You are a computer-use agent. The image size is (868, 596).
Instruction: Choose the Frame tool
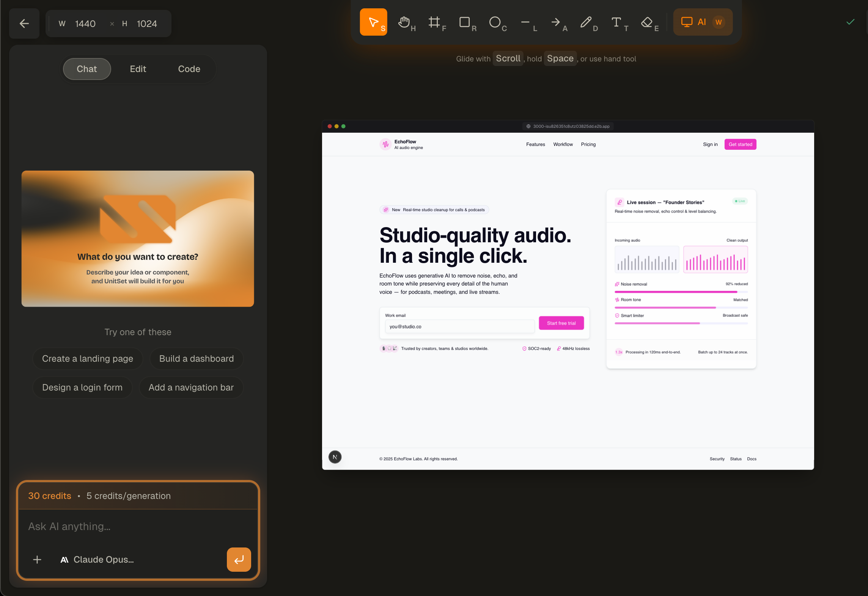click(x=435, y=22)
